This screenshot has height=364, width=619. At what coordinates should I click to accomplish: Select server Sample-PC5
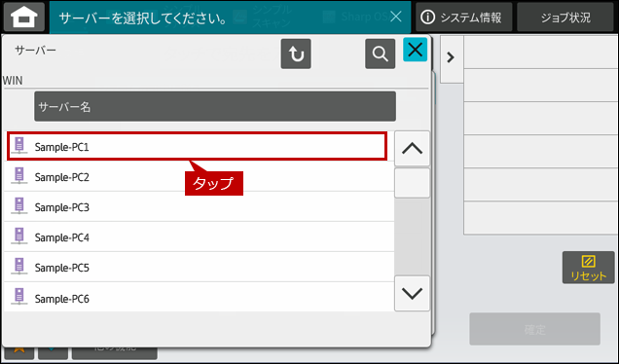pyautogui.click(x=199, y=267)
